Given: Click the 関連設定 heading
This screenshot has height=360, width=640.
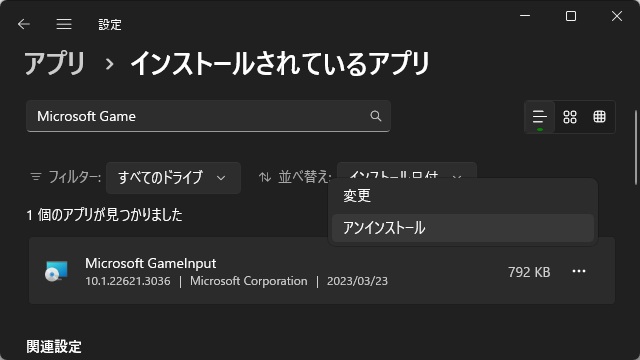Looking at the screenshot, I should point(54,347).
